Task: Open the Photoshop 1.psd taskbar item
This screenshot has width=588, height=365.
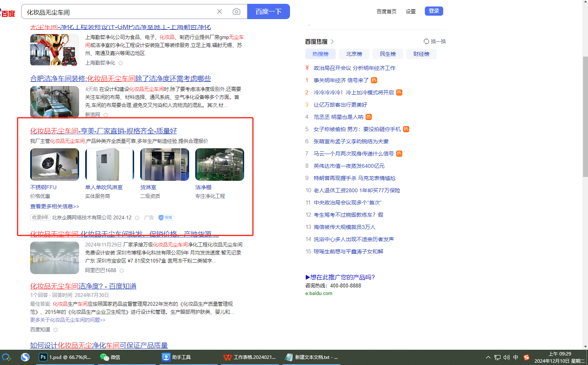Action: point(65,357)
